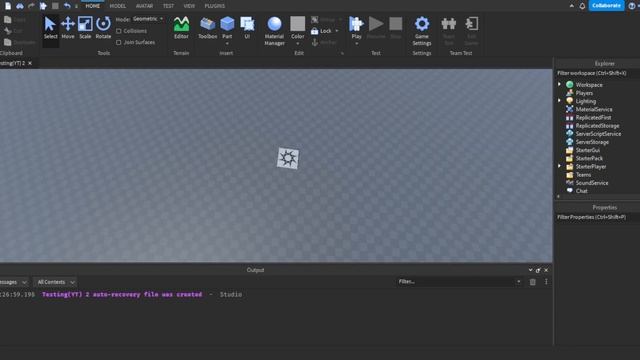The height and width of the screenshot is (360, 640).
Task: Click the Color swatch in Edit section
Action: [x=298, y=24]
